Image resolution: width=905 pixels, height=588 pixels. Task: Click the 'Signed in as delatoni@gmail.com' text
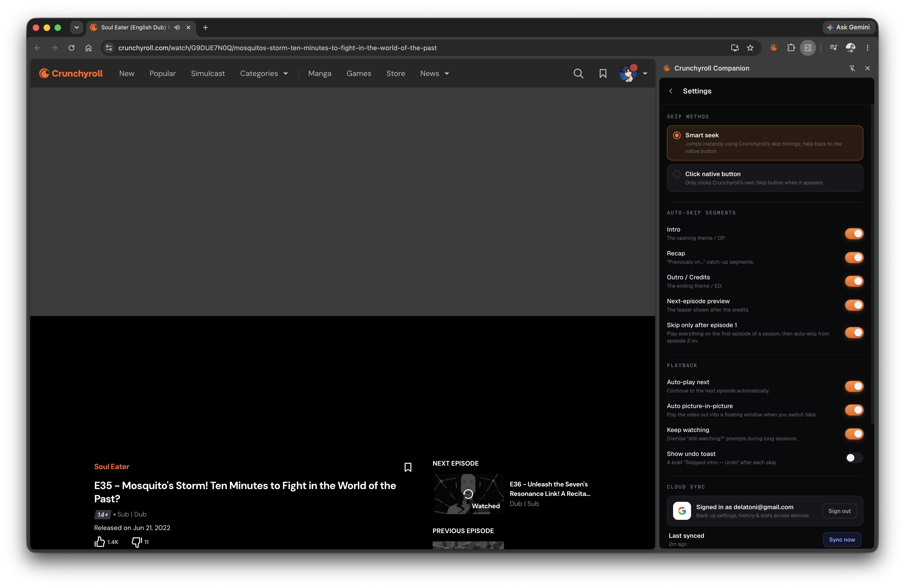click(745, 507)
